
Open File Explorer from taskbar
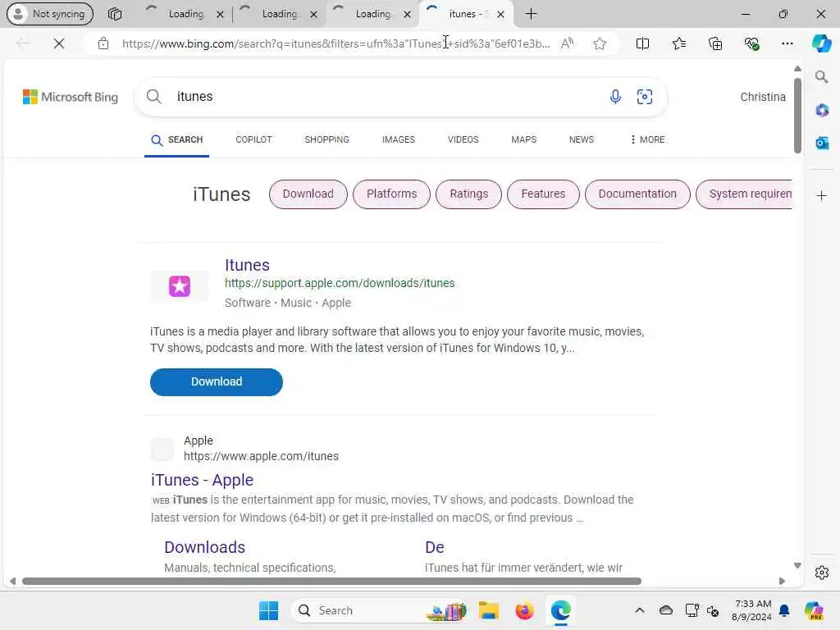pyautogui.click(x=489, y=610)
